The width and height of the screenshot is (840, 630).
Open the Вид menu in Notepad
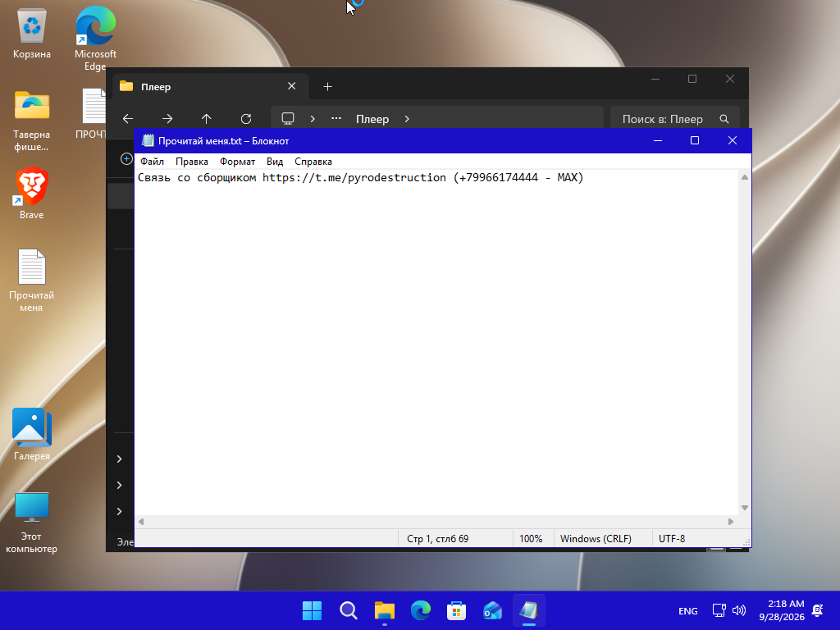[x=275, y=162]
